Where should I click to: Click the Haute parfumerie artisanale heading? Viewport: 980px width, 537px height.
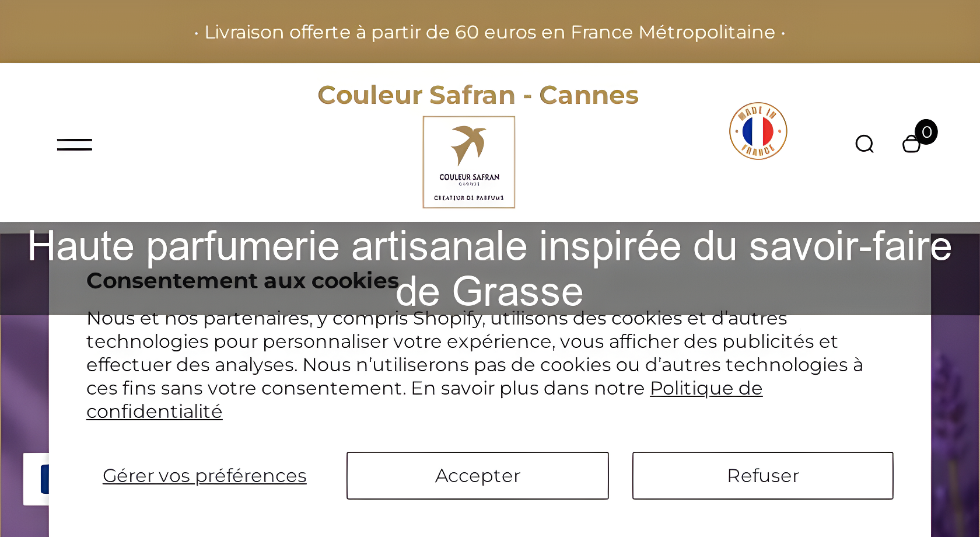click(x=490, y=246)
